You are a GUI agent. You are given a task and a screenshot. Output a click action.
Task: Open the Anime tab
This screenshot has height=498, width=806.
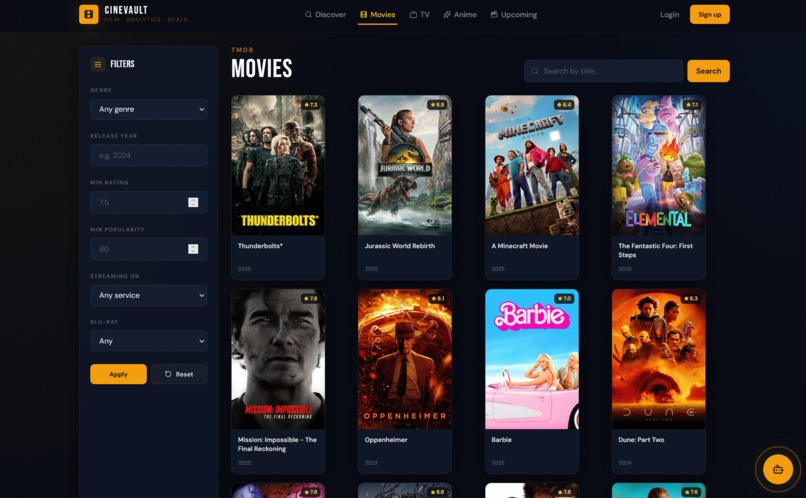460,14
